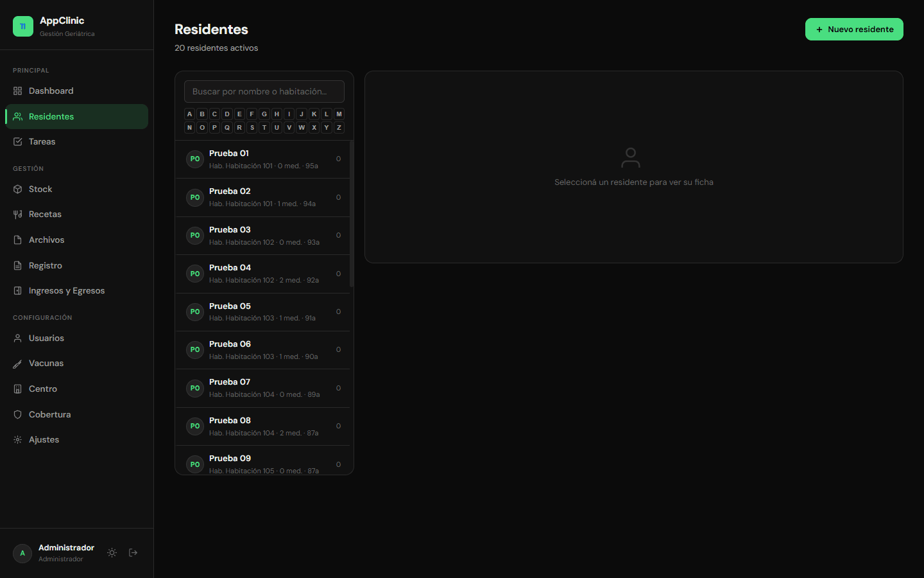Screen dimensions: 924x578
Task: Open the Recetas page
Action: click(77, 215)
